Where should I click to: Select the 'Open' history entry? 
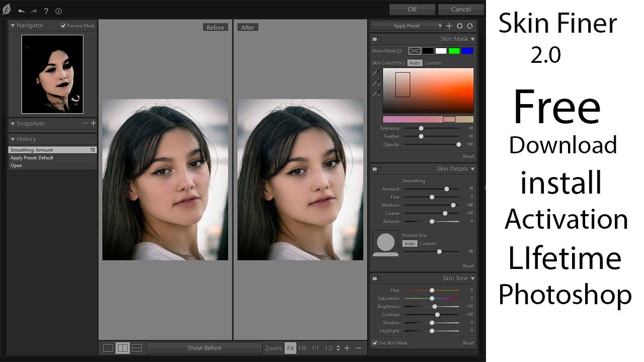52,165
